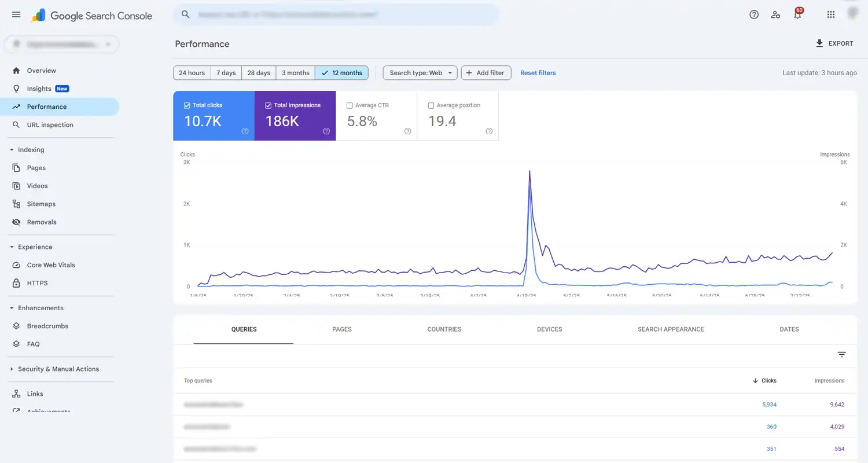
Task: Open the Search type: Web dropdown
Action: [420, 72]
